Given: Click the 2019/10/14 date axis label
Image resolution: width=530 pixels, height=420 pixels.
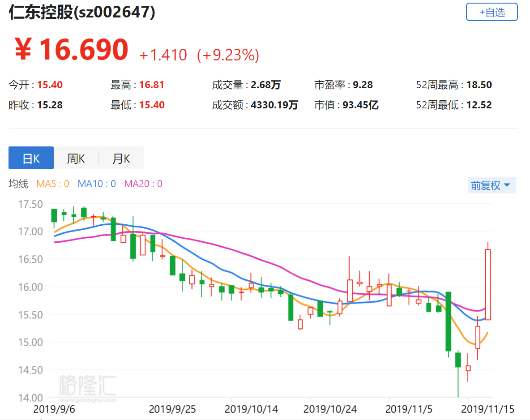Looking at the screenshot, I should 251,409.
